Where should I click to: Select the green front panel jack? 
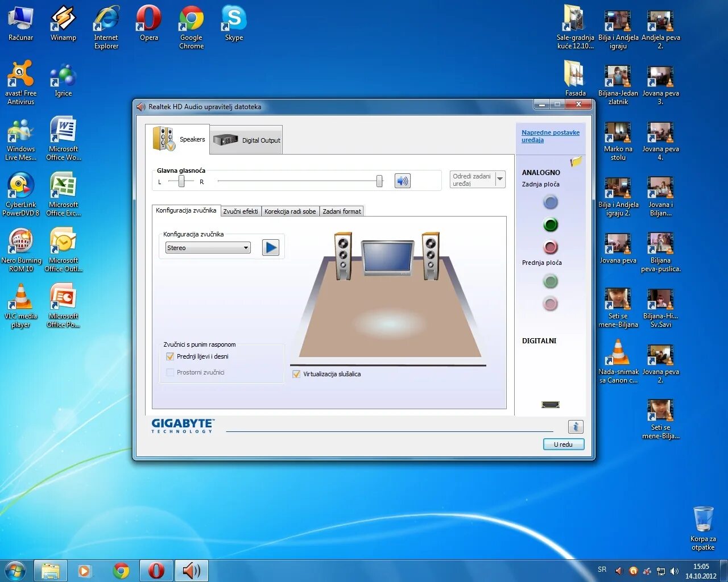click(550, 281)
